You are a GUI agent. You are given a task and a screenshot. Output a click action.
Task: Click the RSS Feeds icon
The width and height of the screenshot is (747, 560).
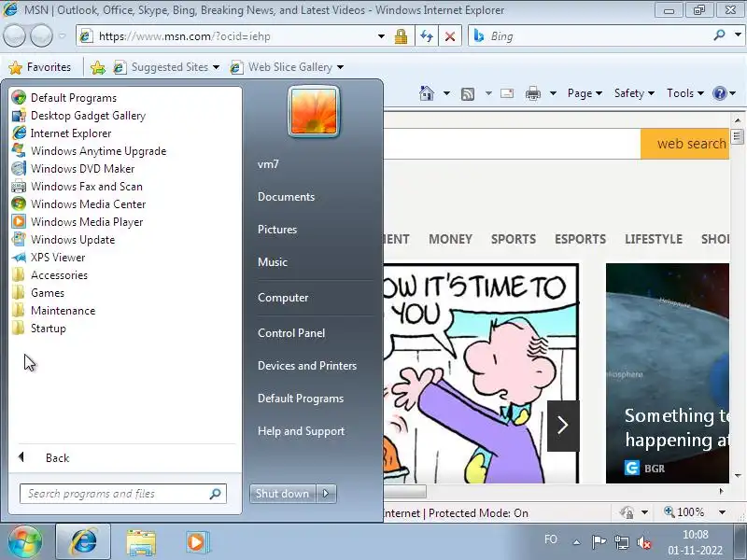[x=468, y=94]
